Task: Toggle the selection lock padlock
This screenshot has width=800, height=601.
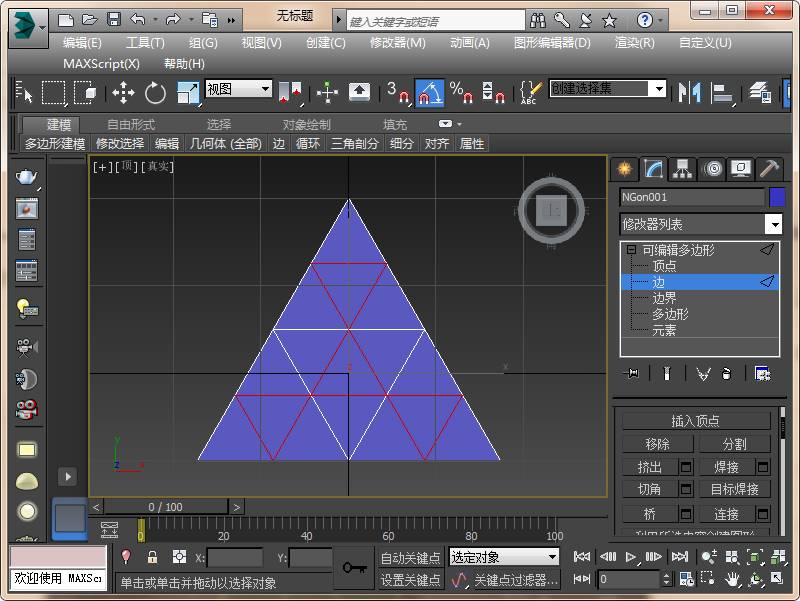Action: coord(152,557)
